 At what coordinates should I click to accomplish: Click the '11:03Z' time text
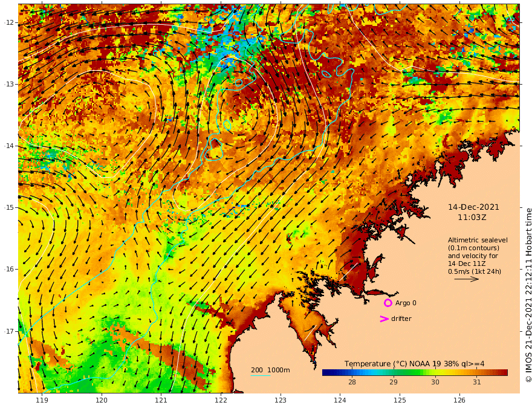click(x=472, y=218)
